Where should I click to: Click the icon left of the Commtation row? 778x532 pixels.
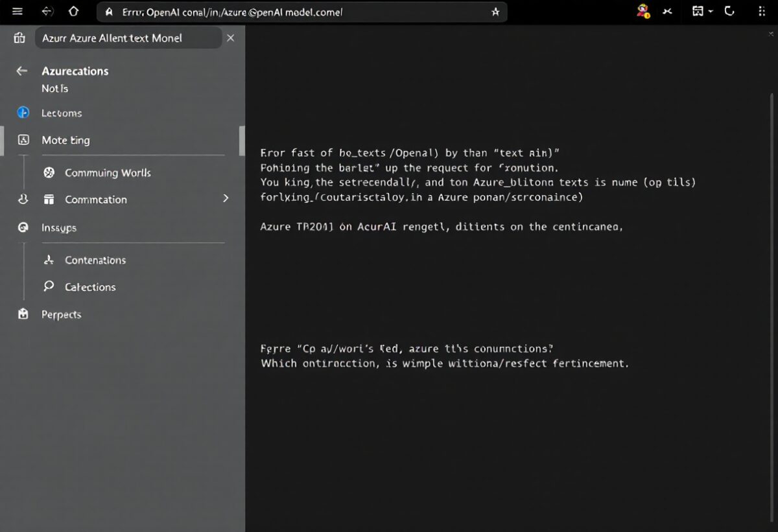23,200
